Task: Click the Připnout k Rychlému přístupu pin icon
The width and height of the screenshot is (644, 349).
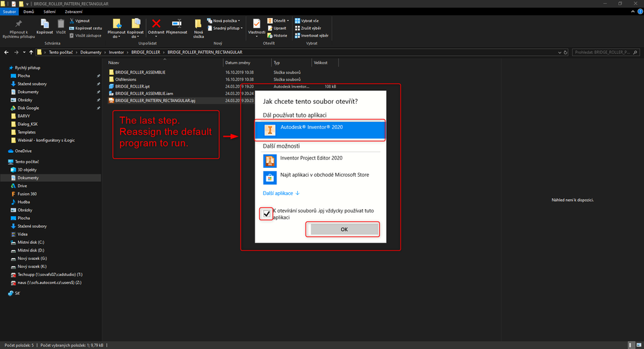Action: point(19,25)
